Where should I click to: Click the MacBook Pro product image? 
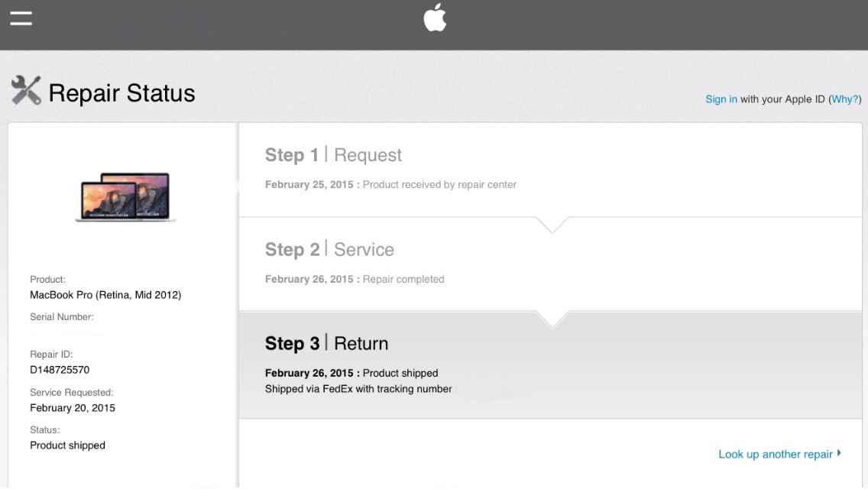(125, 196)
